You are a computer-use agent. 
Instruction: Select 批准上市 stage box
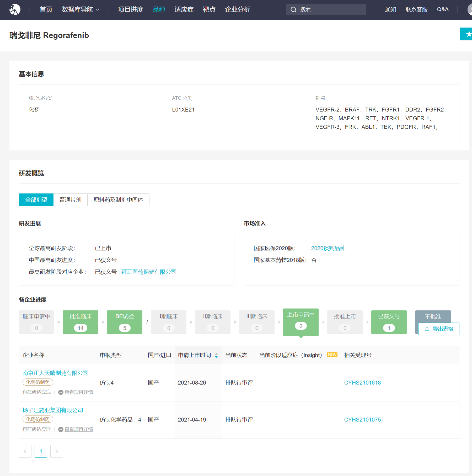pos(345,322)
